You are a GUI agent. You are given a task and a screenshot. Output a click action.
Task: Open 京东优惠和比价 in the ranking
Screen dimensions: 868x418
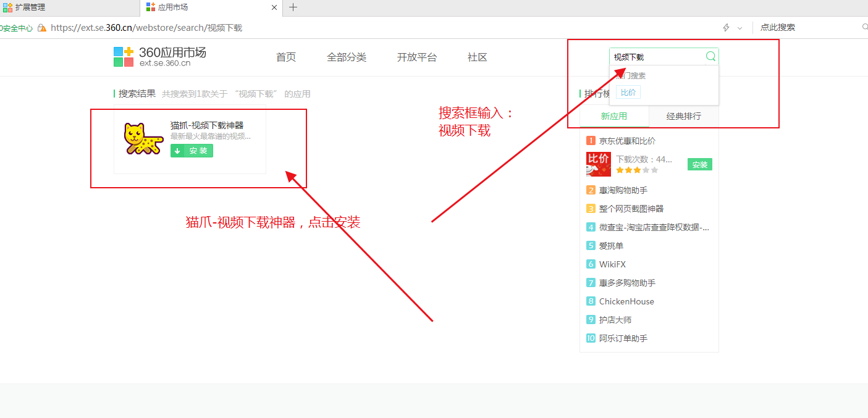point(627,141)
